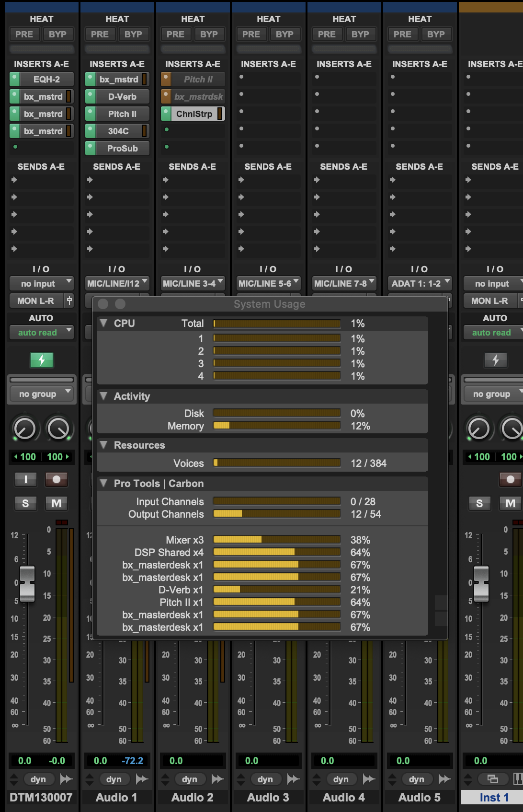Viewport: 523px width, 812px height.
Task: Open the no group dropdown on DTM130007
Action: [42, 394]
